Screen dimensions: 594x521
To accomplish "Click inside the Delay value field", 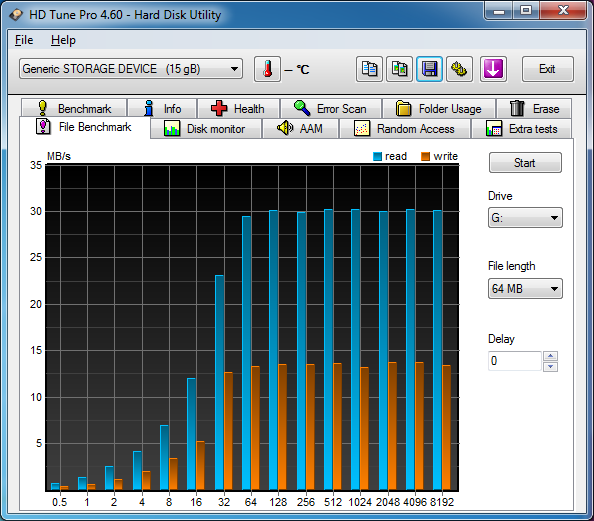I will click(x=515, y=361).
